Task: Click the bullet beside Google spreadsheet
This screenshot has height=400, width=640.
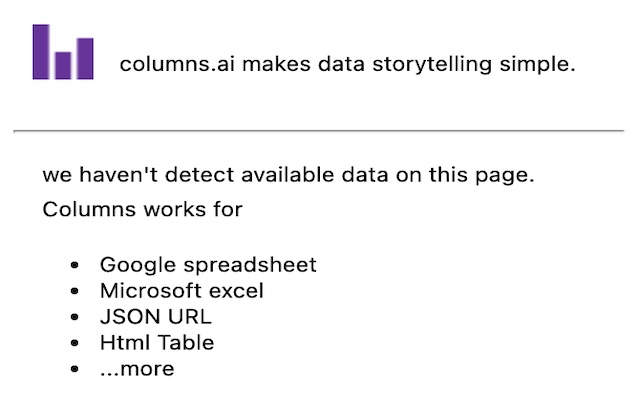Action: point(74,266)
